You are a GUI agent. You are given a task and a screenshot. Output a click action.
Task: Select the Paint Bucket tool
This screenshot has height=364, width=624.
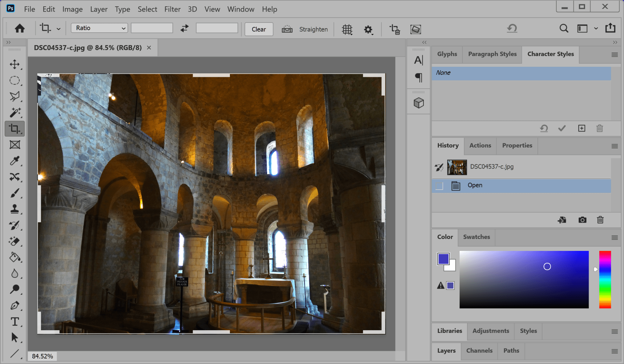tap(14, 257)
